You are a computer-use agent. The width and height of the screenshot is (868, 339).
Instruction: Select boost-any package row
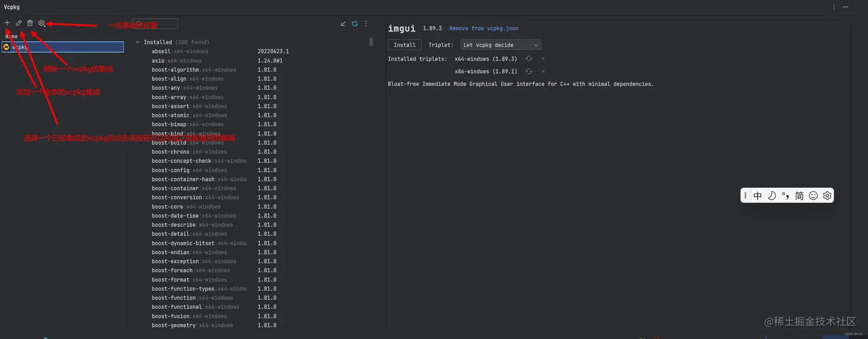[x=184, y=88]
